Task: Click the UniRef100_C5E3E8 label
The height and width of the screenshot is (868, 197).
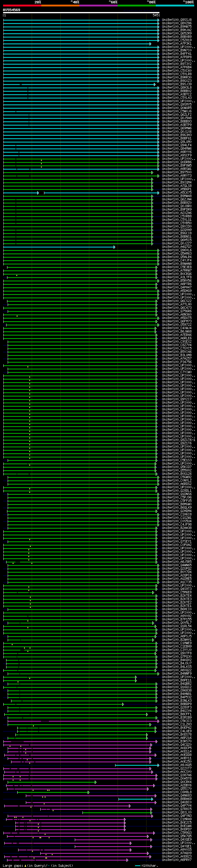Action: pyautogui.click(x=177, y=267)
